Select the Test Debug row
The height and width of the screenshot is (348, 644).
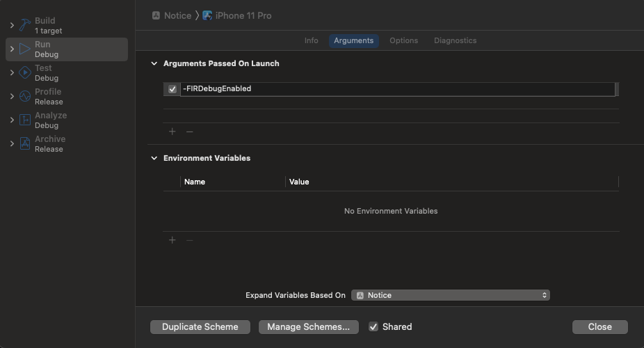[67, 72]
